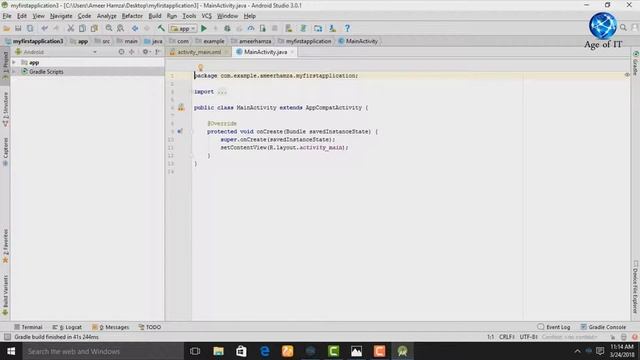
Task: Click the Save All toolbar icon
Action: pyautogui.click(x=18, y=29)
